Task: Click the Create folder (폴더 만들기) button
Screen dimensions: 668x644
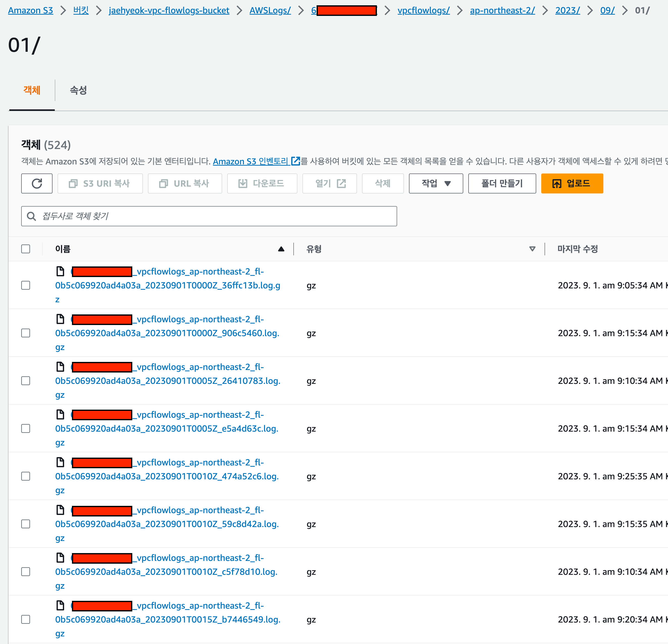Action: pyautogui.click(x=502, y=183)
